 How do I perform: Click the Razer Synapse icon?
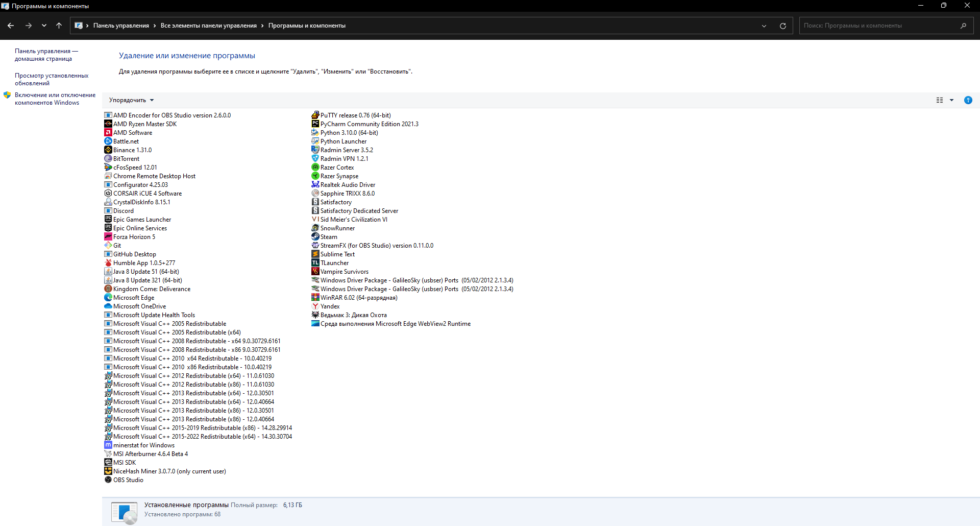pos(315,176)
